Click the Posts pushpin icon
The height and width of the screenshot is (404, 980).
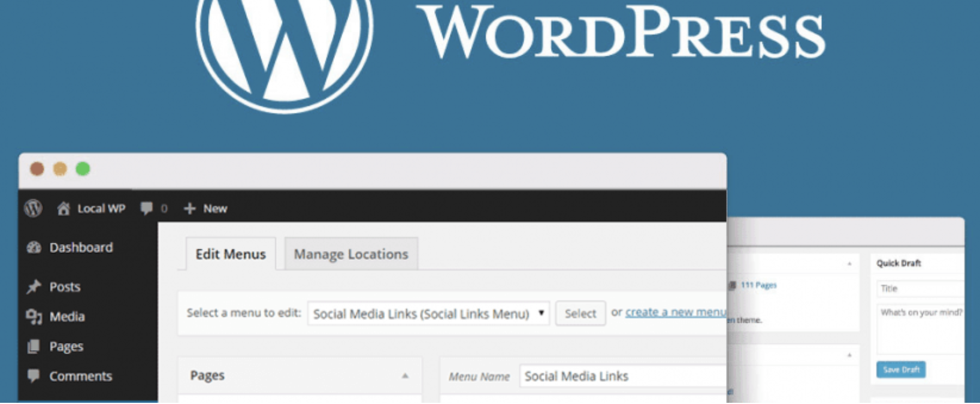coord(34,287)
